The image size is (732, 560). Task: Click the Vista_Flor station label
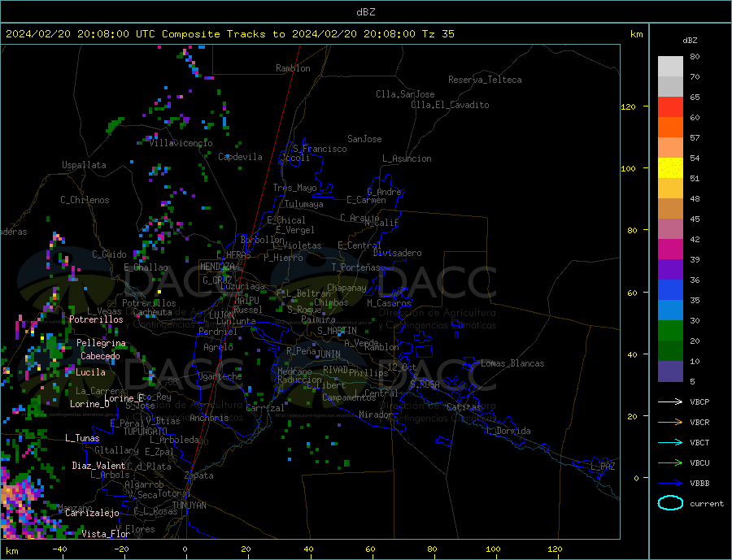(106, 534)
